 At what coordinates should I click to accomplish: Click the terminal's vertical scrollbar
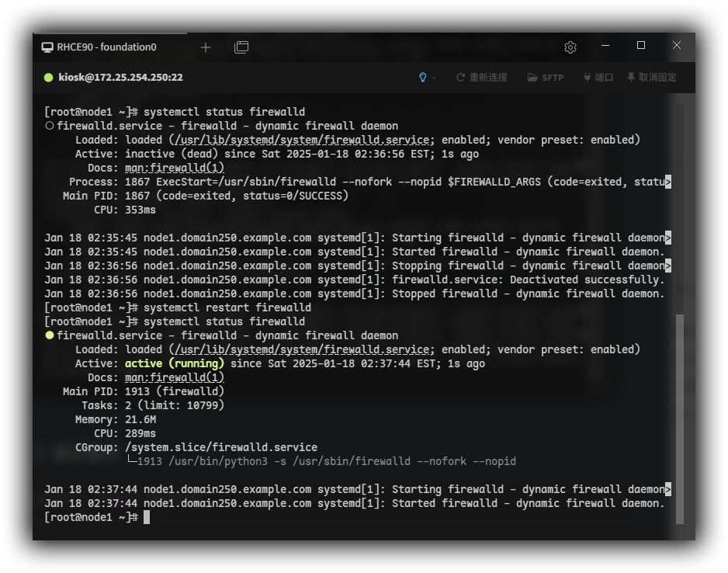[680, 419]
